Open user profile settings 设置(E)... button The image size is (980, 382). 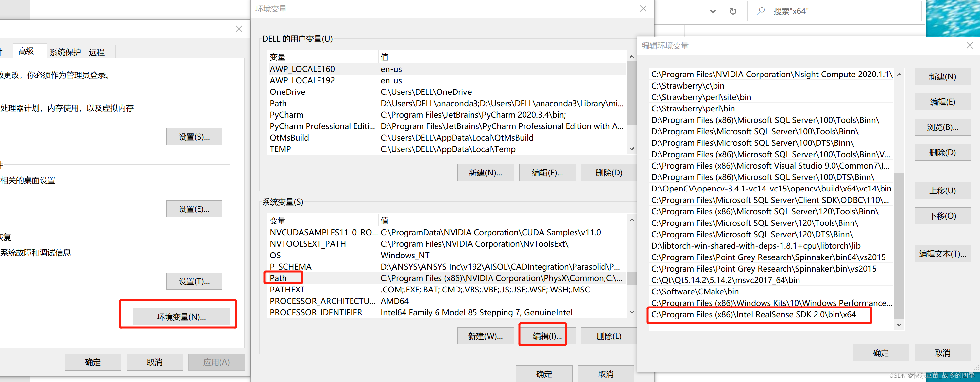point(194,209)
